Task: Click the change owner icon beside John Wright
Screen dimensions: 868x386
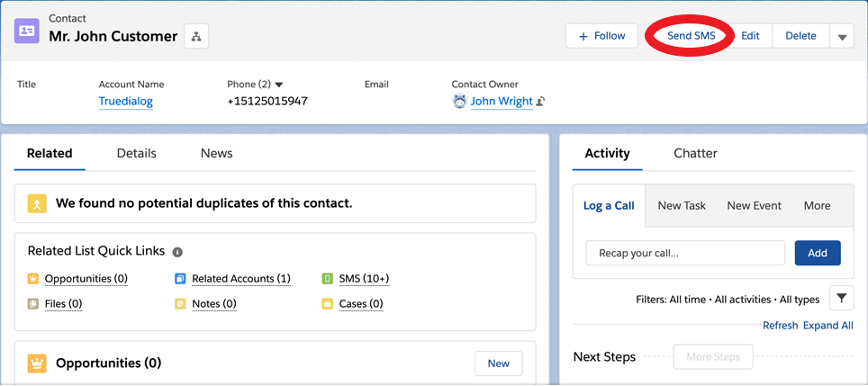Action: click(540, 102)
